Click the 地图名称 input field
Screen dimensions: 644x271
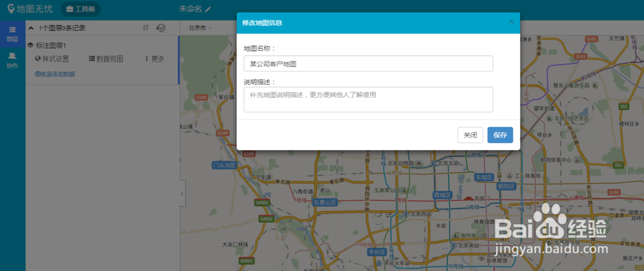pyautogui.click(x=368, y=64)
